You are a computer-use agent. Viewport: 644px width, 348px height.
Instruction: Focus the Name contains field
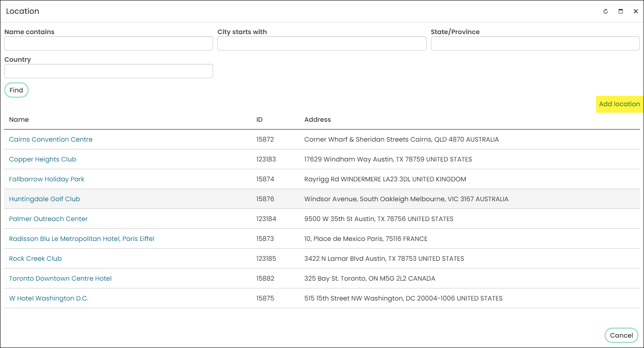(x=109, y=43)
